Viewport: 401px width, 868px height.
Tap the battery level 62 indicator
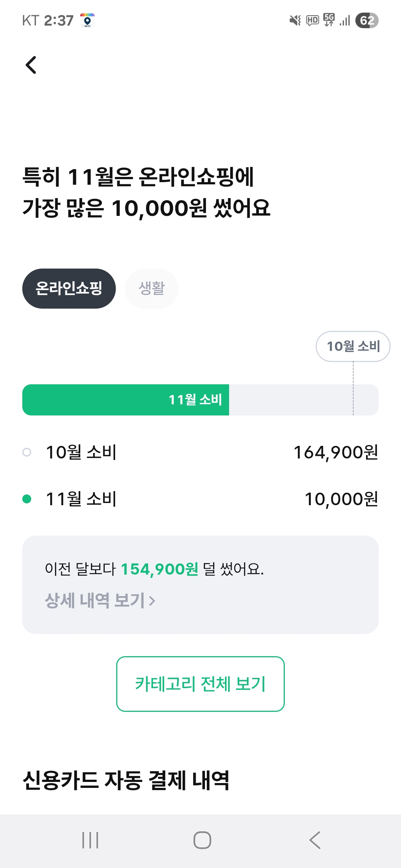pyautogui.click(x=366, y=20)
